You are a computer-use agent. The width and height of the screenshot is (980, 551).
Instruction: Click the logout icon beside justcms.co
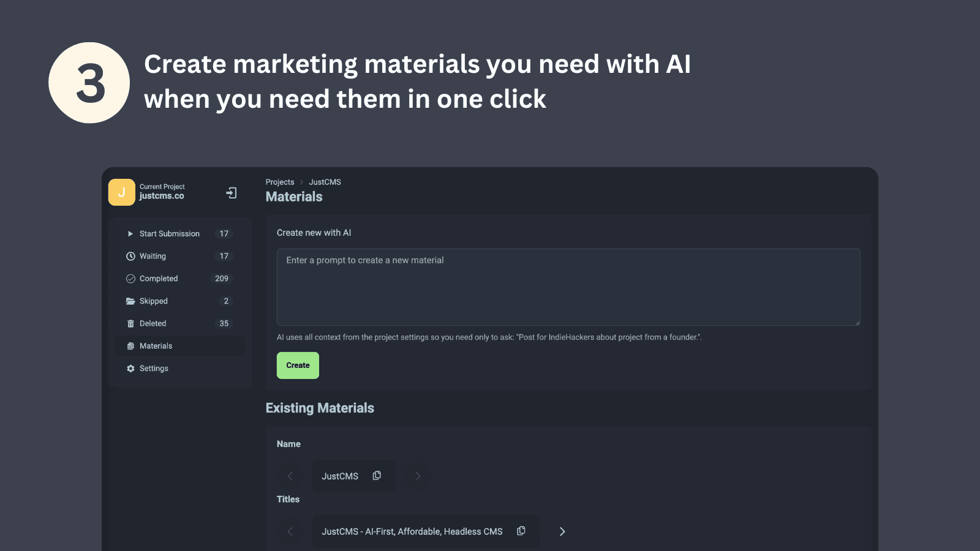coord(231,192)
